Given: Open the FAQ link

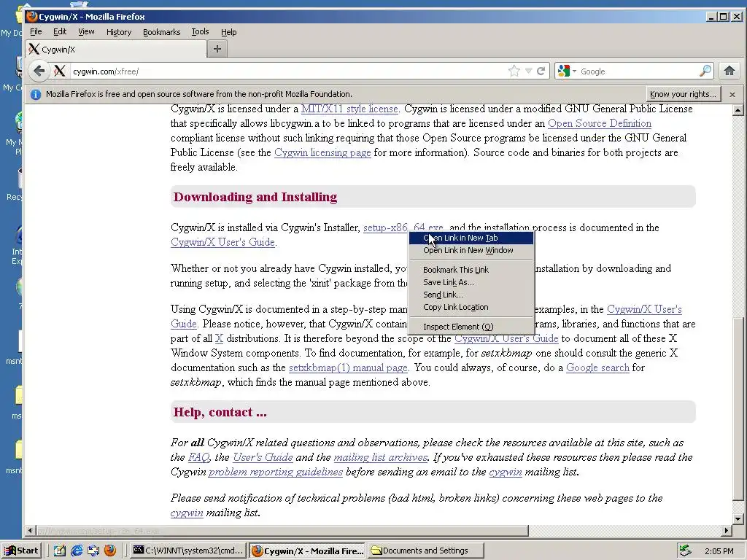Looking at the screenshot, I should pos(198,457).
